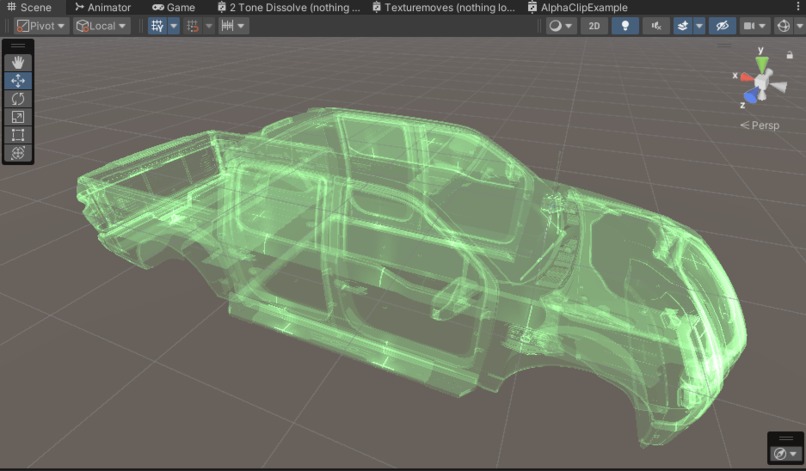Select the combined Transform tool
The image size is (806, 471).
pyautogui.click(x=18, y=153)
